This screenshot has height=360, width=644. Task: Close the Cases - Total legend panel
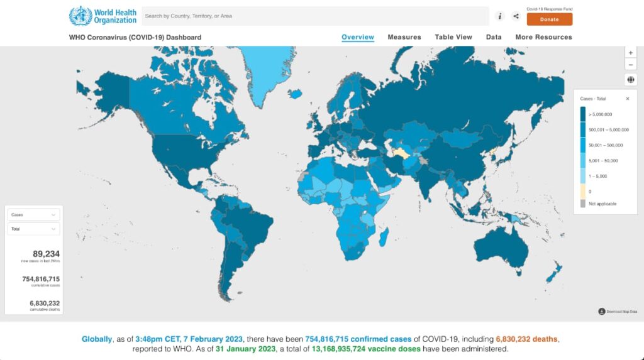(627, 99)
